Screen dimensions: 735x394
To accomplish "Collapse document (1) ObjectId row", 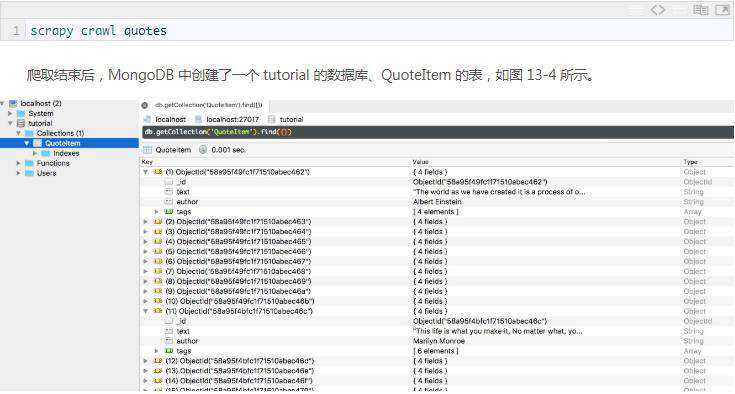I will pyautogui.click(x=146, y=172).
